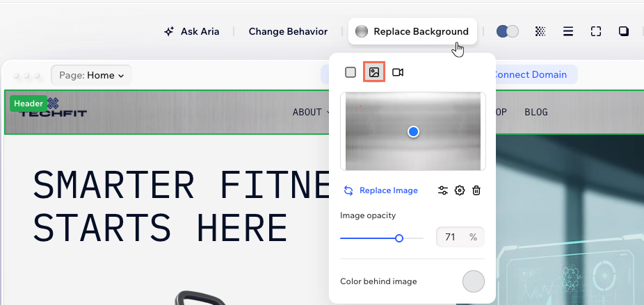This screenshot has height=305, width=644.
Task: Open image settings gear icon
Action: click(x=460, y=190)
